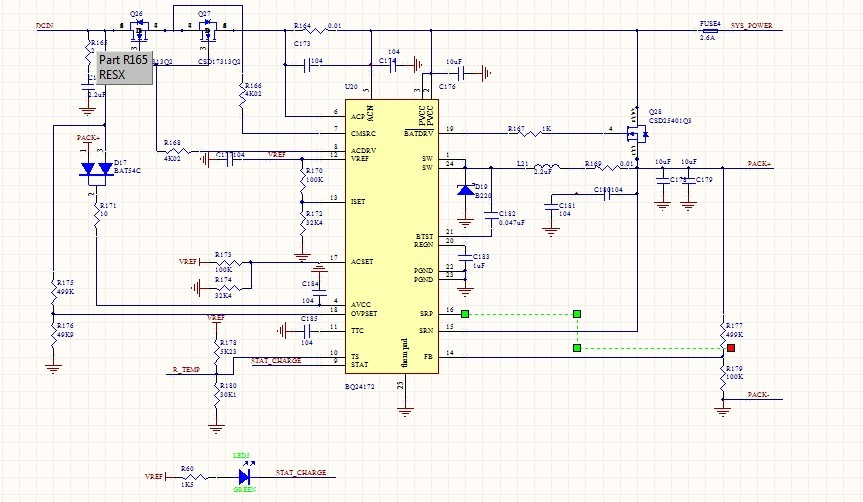
Task: Select the C182 0.047uF capacitor symbol
Action: (x=491, y=216)
